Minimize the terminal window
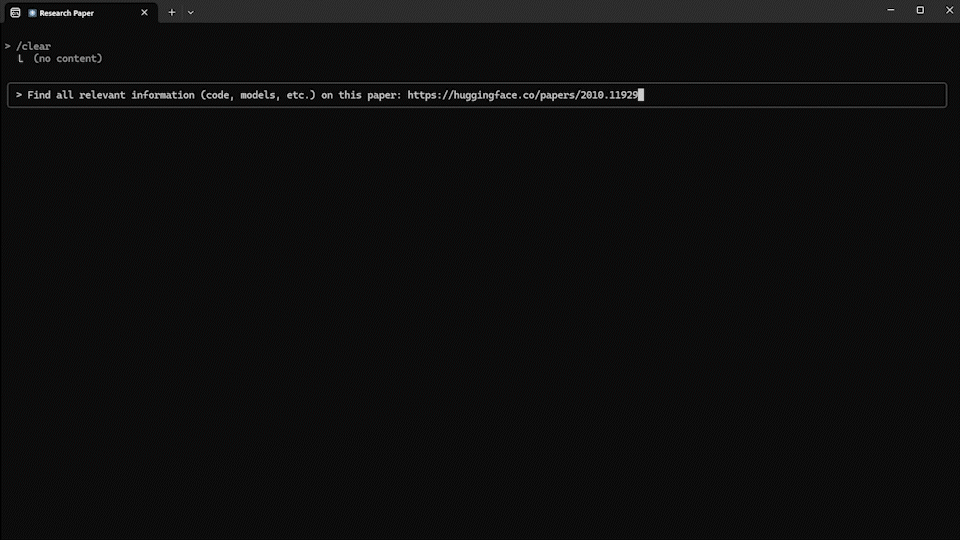The height and width of the screenshot is (540, 960). [890, 11]
